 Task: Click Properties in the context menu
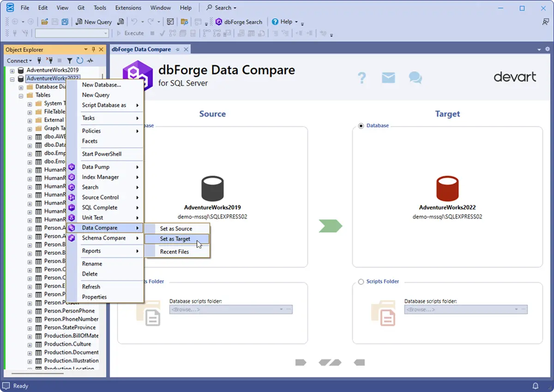[94, 297]
